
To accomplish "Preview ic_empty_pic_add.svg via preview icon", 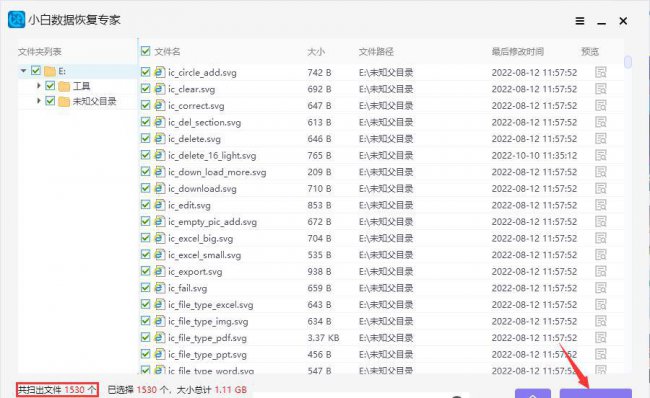I will tap(601, 221).
